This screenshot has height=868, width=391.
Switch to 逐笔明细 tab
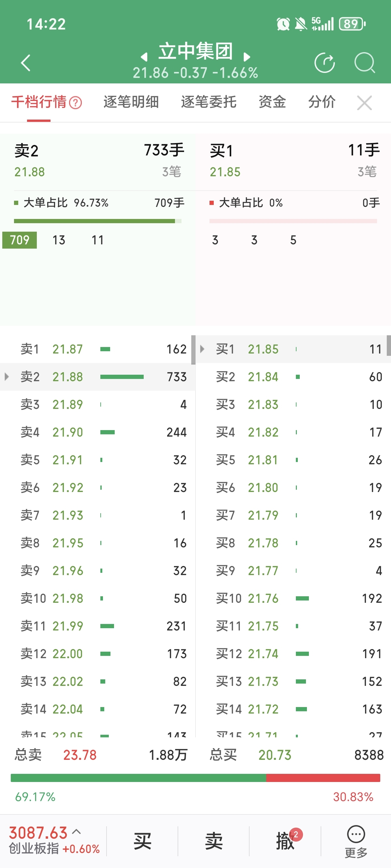131,102
